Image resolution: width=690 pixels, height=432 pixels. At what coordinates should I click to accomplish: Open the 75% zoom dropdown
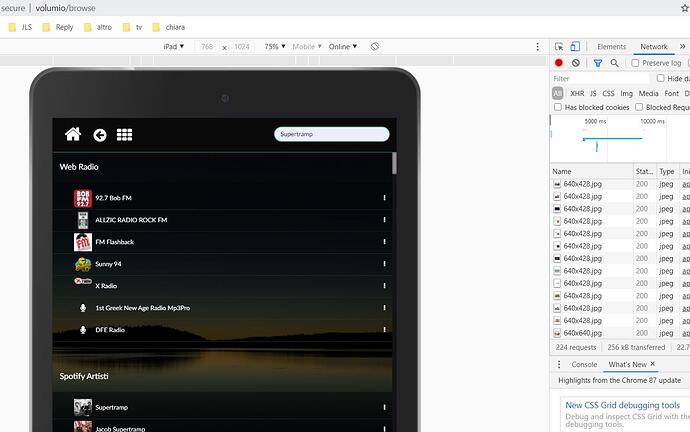coord(275,46)
